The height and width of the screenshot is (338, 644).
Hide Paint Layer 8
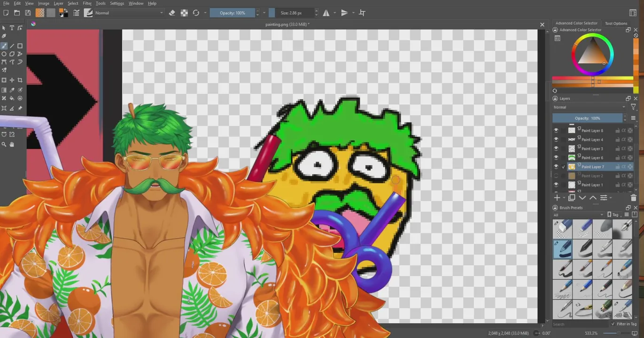[x=556, y=131]
